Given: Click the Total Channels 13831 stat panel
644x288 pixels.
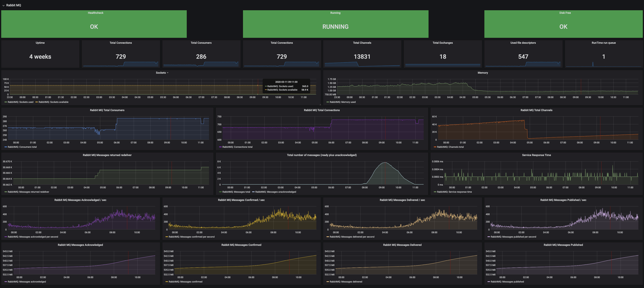Looking at the screenshot, I should tap(362, 54).
